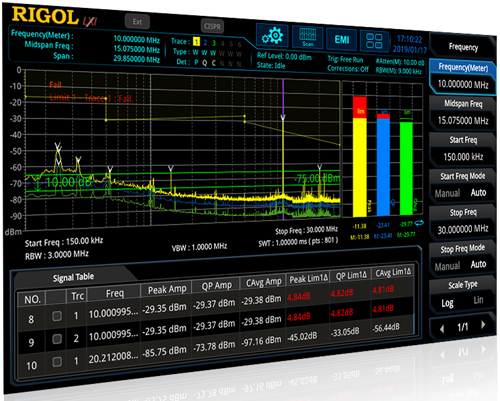
Task: Select trace 1 yellow indicator
Action: pyautogui.click(x=196, y=42)
